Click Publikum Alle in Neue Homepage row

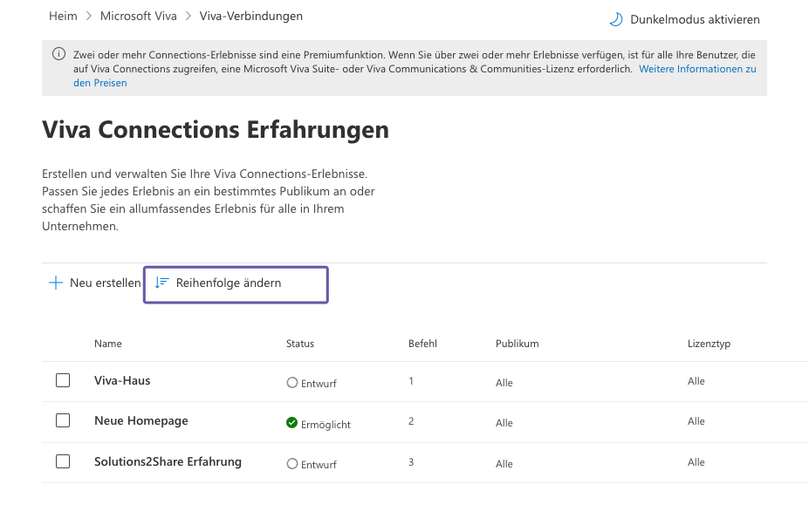pos(504,423)
